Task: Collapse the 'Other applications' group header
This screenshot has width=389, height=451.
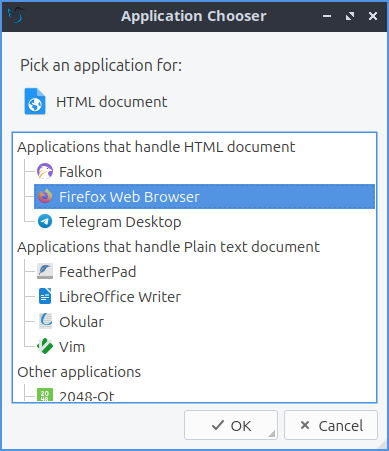Action: (79, 372)
